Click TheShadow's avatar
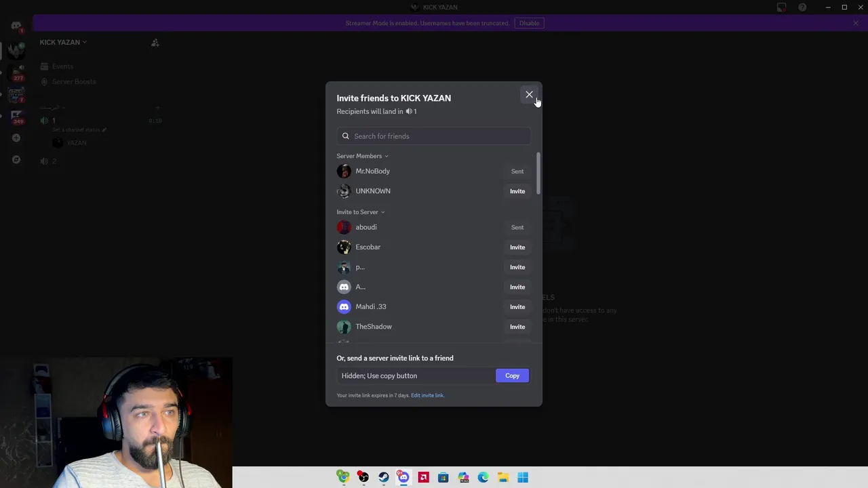Viewport: 868px width, 488px height. 344,327
